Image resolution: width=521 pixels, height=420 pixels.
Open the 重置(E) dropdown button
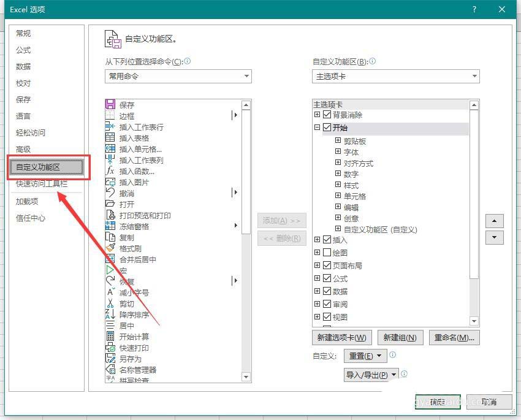click(365, 356)
